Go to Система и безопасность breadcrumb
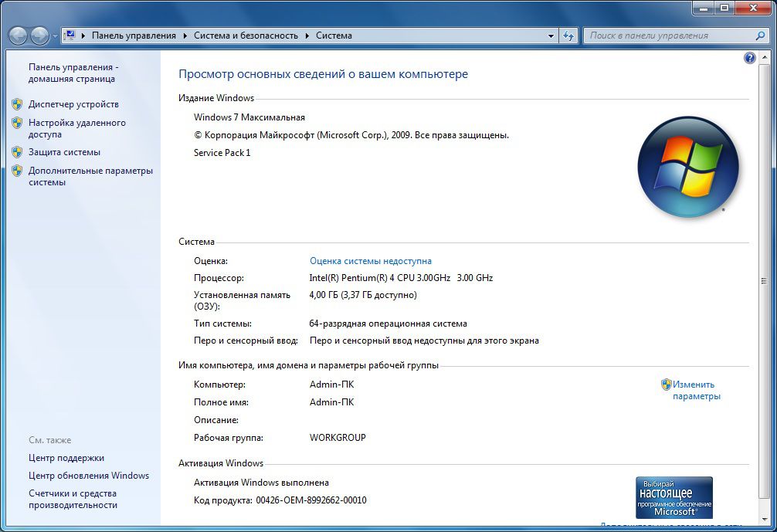This screenshot has height=532, width=777. tap(246, 36)
